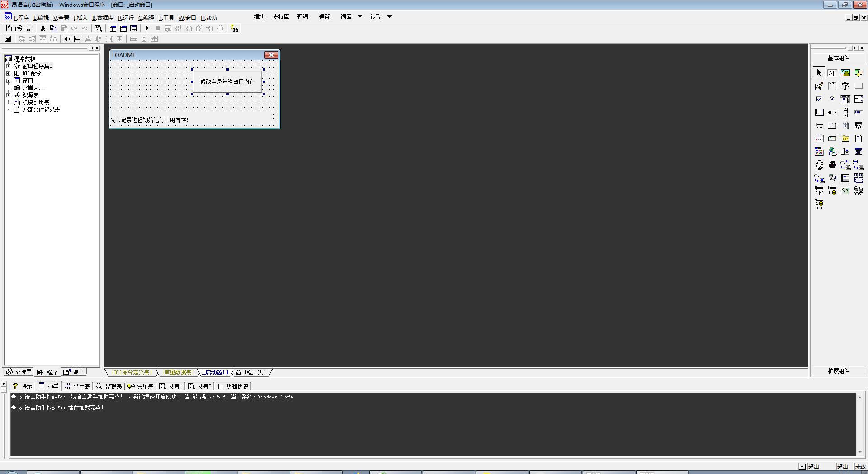This screenshot has width=868, height=474.
Task: Pick the combo box component
Action: 845,99
